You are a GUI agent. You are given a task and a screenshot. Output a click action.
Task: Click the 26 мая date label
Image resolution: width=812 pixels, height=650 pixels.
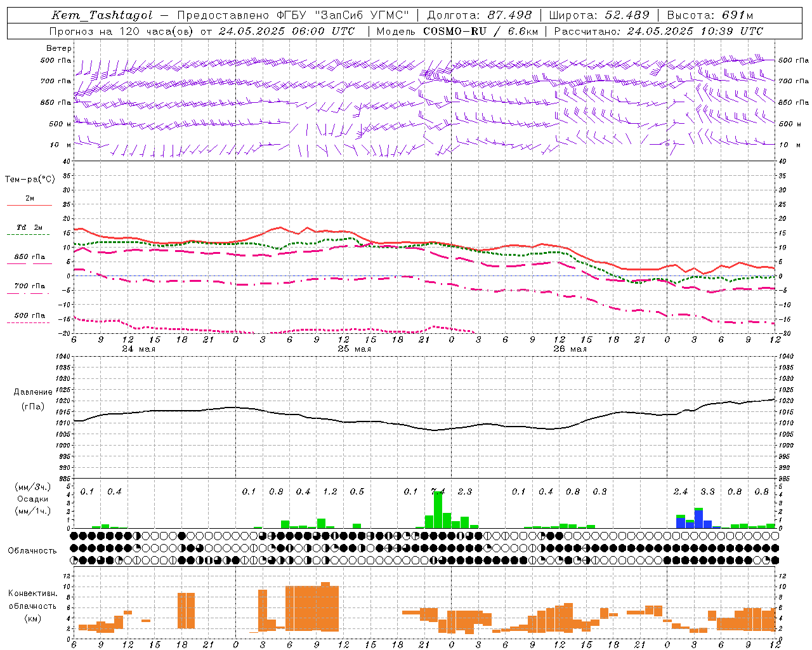(570, 349)
